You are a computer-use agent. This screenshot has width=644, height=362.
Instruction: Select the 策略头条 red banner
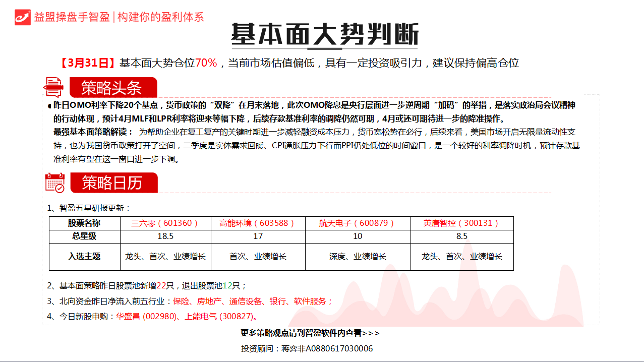point(113,88)
